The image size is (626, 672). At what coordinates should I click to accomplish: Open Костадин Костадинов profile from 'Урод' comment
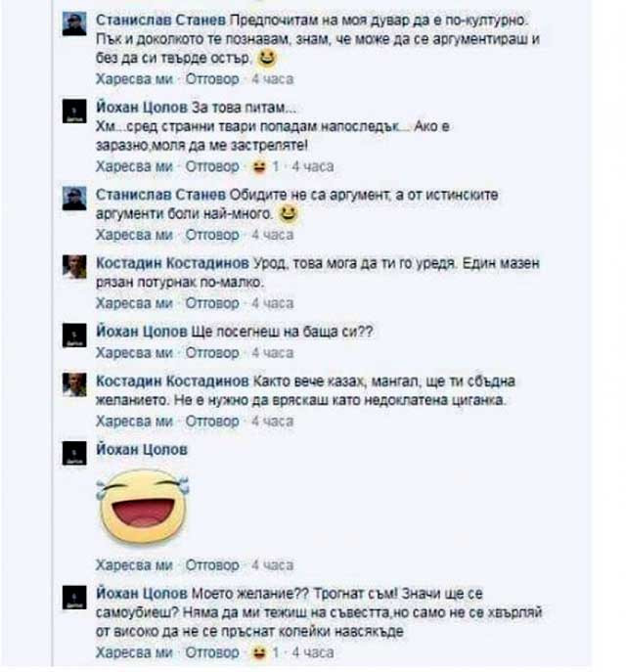[172, 263]
